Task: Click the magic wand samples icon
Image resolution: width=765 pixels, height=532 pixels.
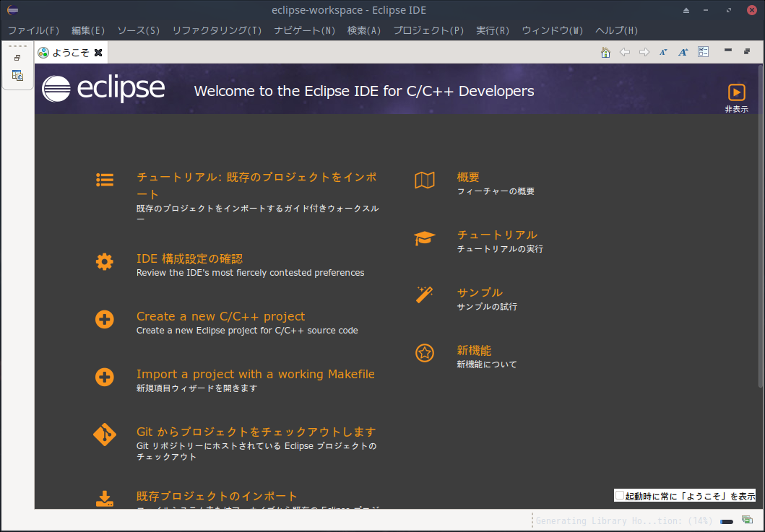Action: [x=425, y=295]
